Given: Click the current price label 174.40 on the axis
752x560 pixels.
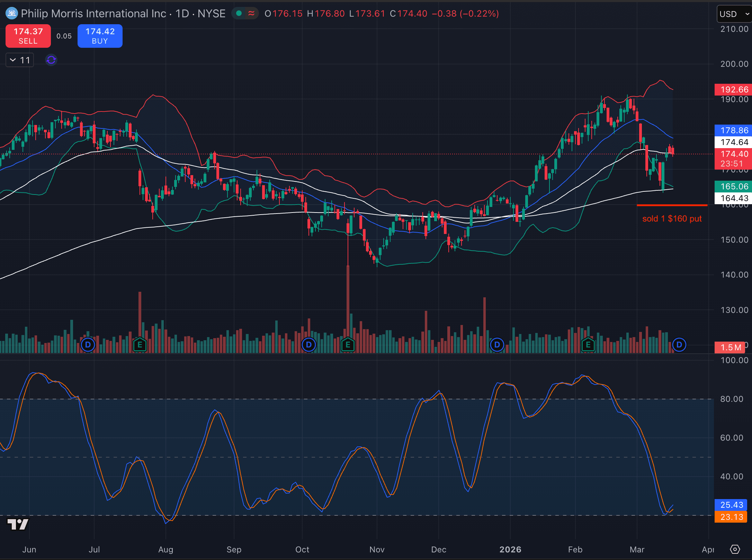Looking at the screenshot, I should (x=733, y=154).
